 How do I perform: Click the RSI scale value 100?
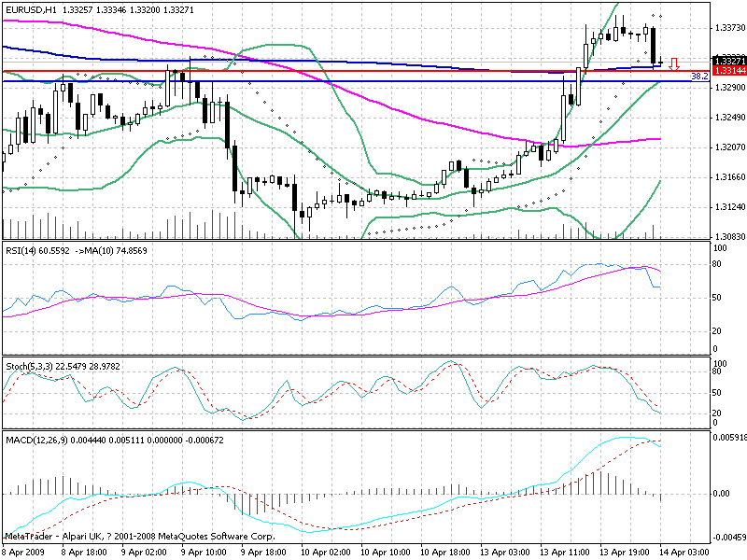(x=720, y=248)
